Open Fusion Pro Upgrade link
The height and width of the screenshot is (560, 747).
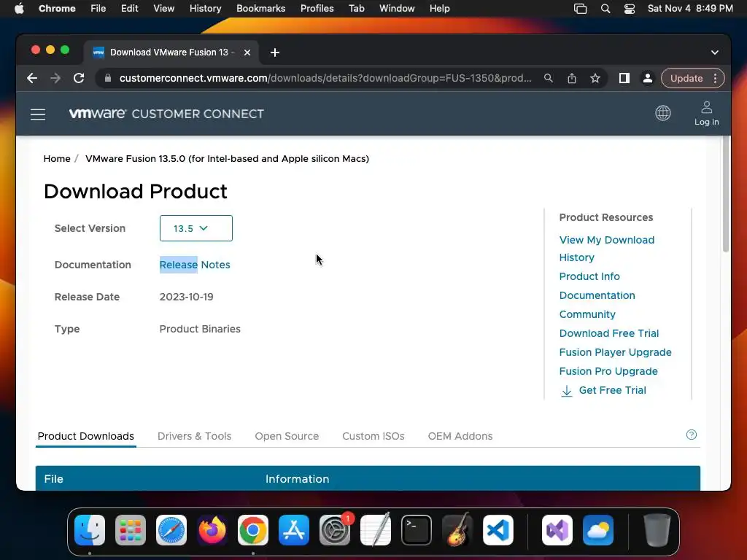(x=608, y=371)
